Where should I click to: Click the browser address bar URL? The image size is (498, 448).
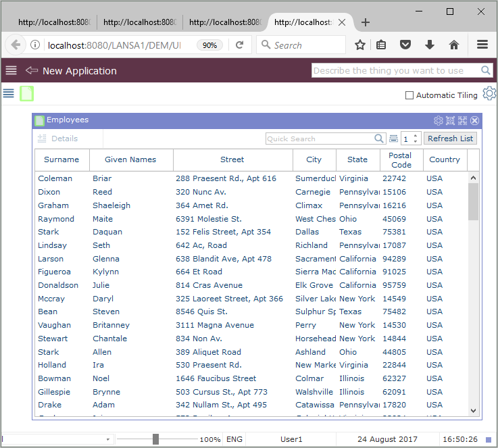click(x=114, y=45)
